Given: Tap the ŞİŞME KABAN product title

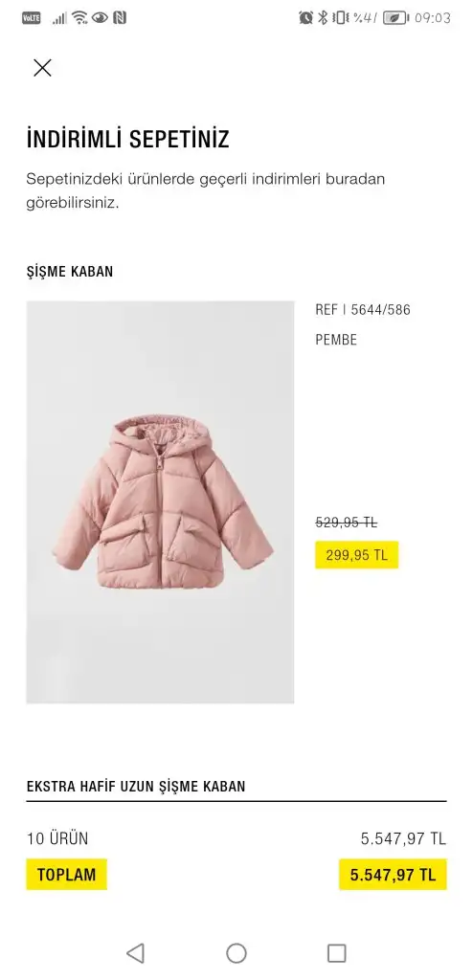Looking at the screenshot, I should (x=70, y=272).
